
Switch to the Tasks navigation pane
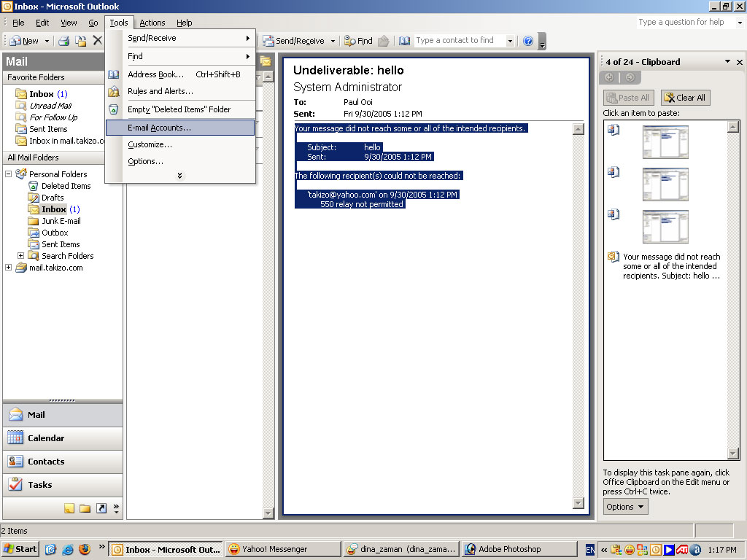(x=63, y=485)
